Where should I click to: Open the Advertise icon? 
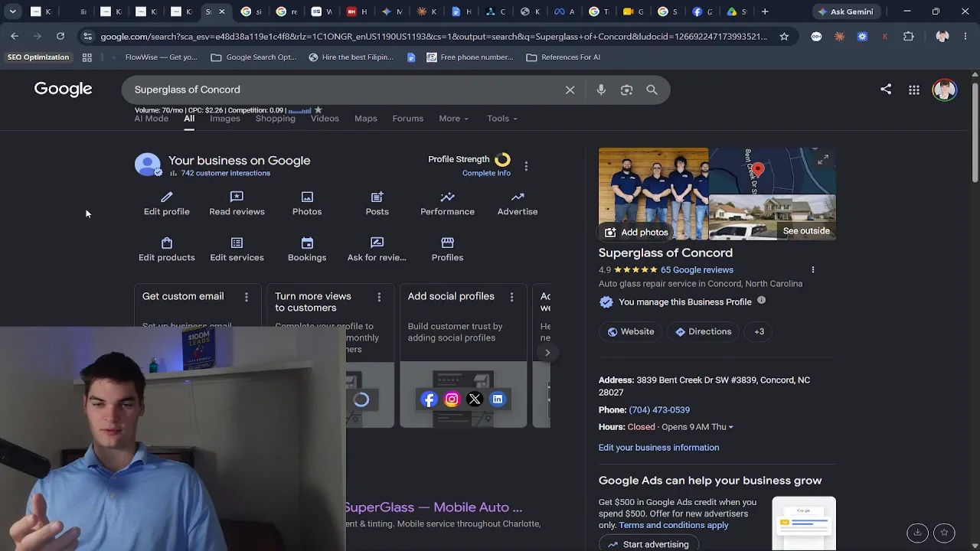[518, 197]
